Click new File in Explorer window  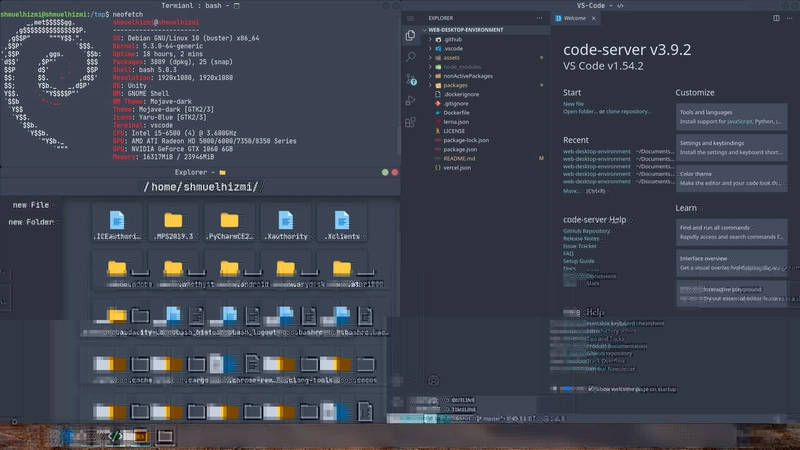tap(31, 205)
